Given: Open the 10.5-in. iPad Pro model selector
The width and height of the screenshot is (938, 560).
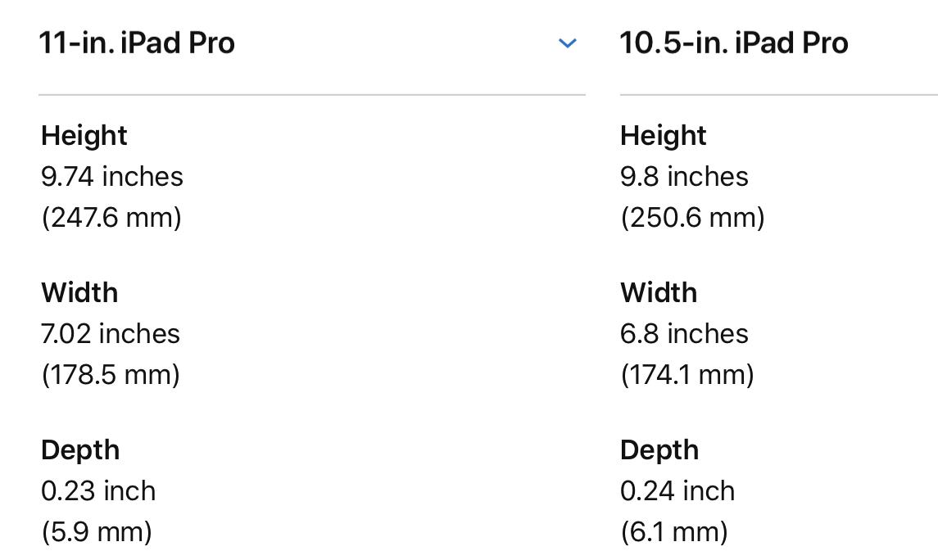Looking at the screenshot, I should click(734, 43).
